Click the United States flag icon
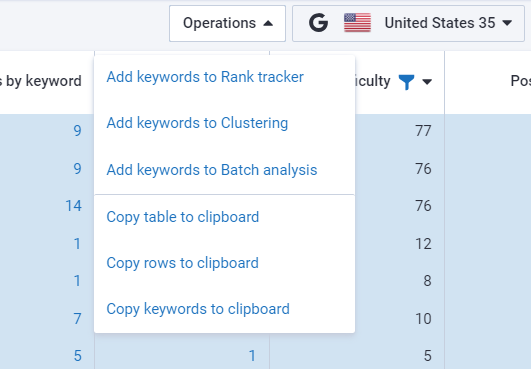 coord(357,23)
